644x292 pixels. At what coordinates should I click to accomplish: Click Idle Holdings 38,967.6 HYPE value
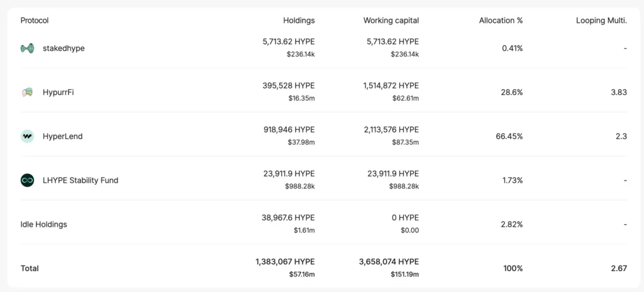(288, 217)
